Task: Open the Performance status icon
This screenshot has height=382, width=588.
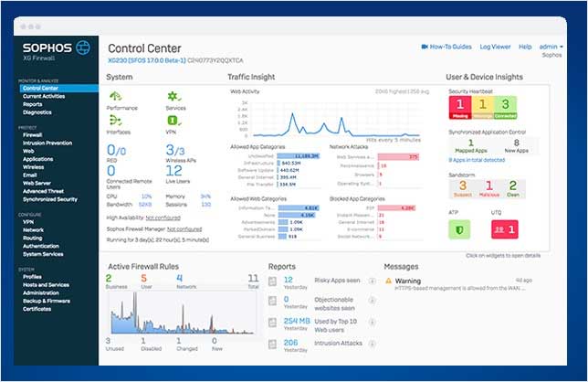Action: tap(115, 97)
